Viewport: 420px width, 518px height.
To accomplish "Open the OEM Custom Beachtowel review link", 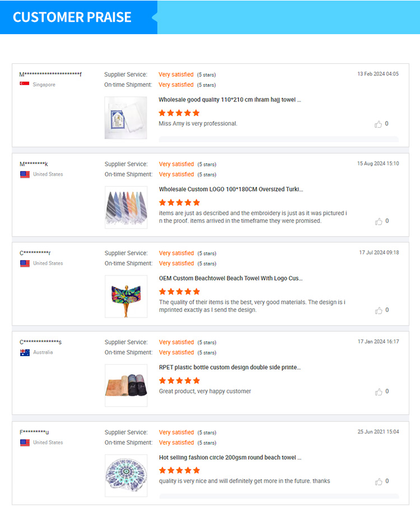I will [x=231, y=278].
